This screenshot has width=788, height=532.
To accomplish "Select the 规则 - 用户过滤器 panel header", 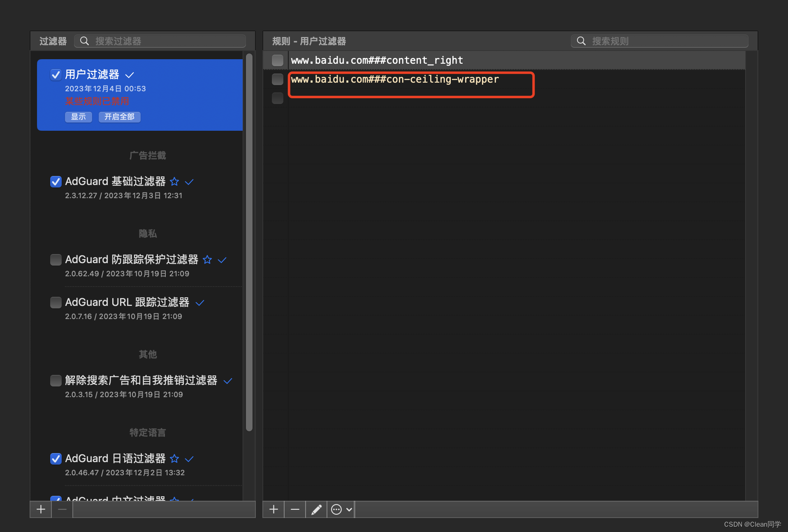I will 309,41.
